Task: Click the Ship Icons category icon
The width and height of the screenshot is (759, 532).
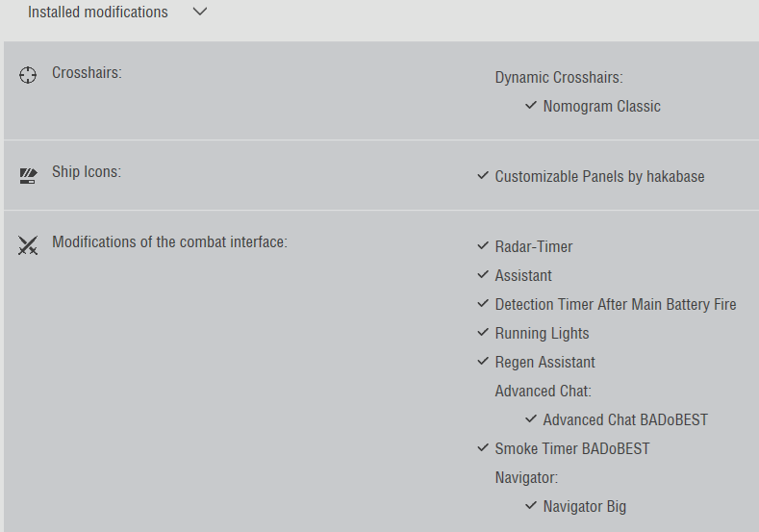Action: pos(28,175)
